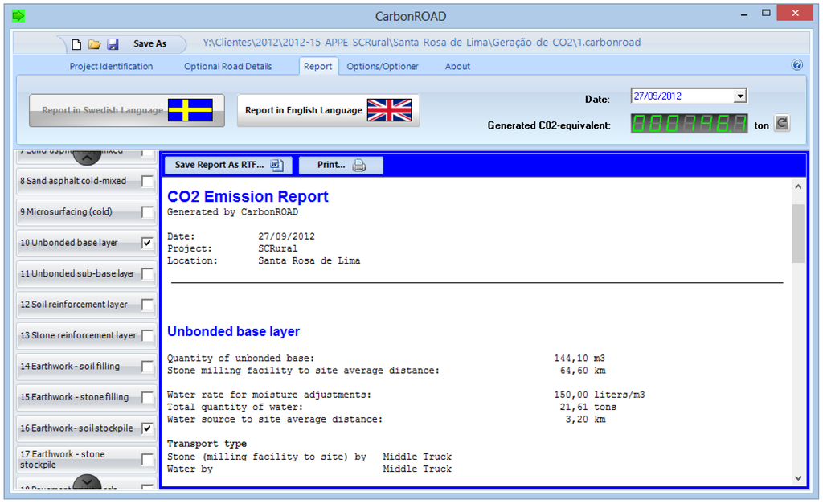This screenshot has width=823, height=504.
Task: Open the Date dropdown calendar
Action: coord(739,96)
